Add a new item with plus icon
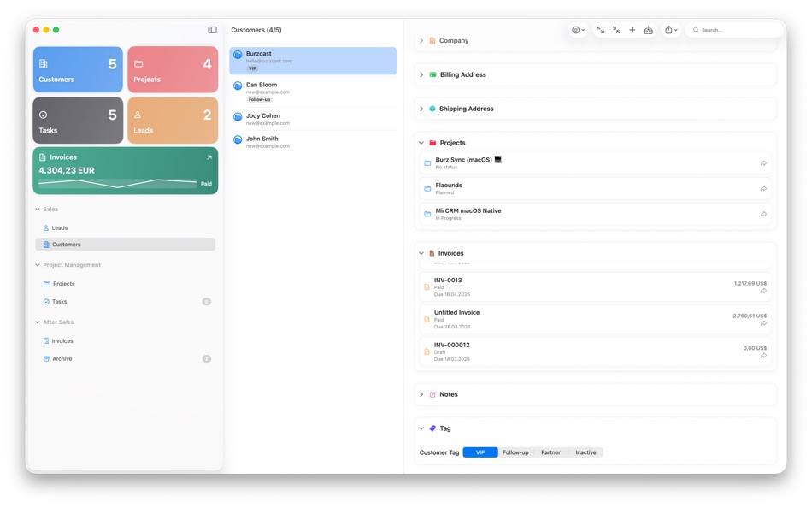The image size is (812, 508). coord(632,30)
